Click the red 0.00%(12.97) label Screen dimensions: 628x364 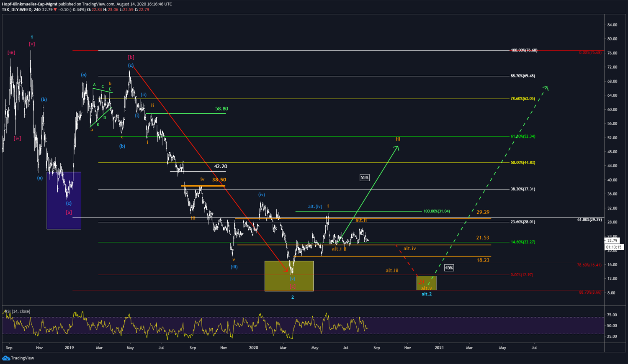click(522, 275)
